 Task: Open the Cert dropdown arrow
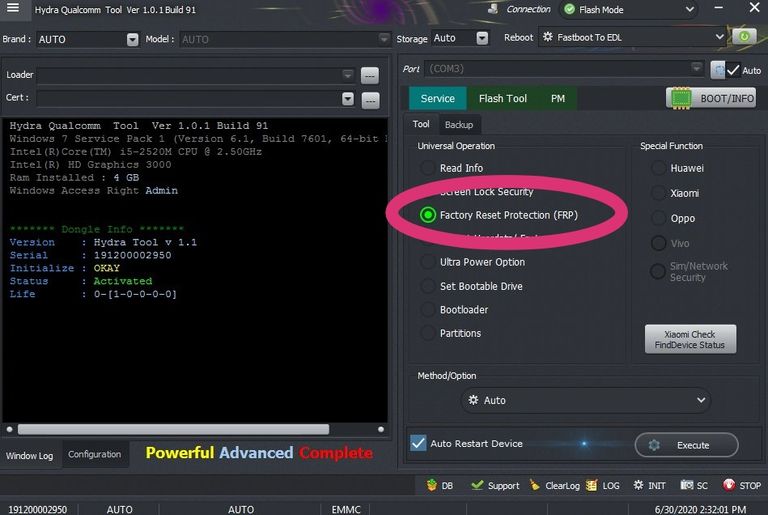[348, 99]
